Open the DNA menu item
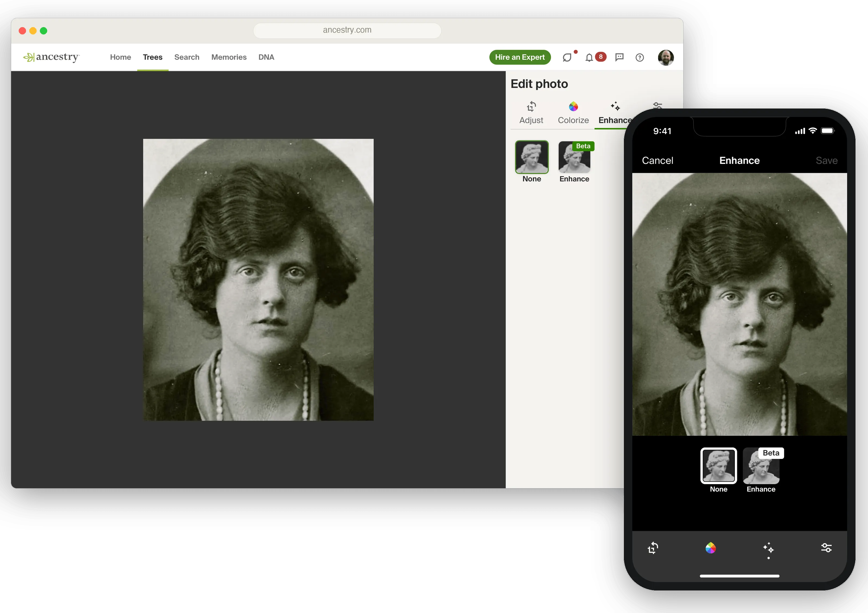 point(266,57)
